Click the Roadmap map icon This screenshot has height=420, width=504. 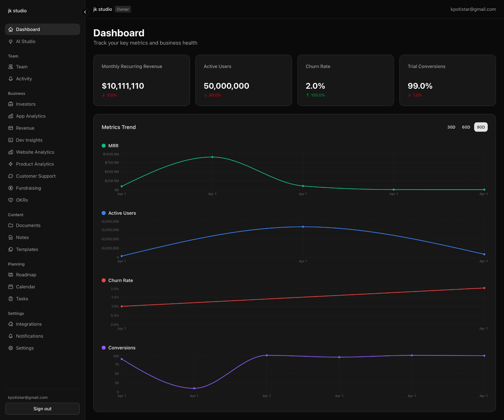[x=10, y=275]
